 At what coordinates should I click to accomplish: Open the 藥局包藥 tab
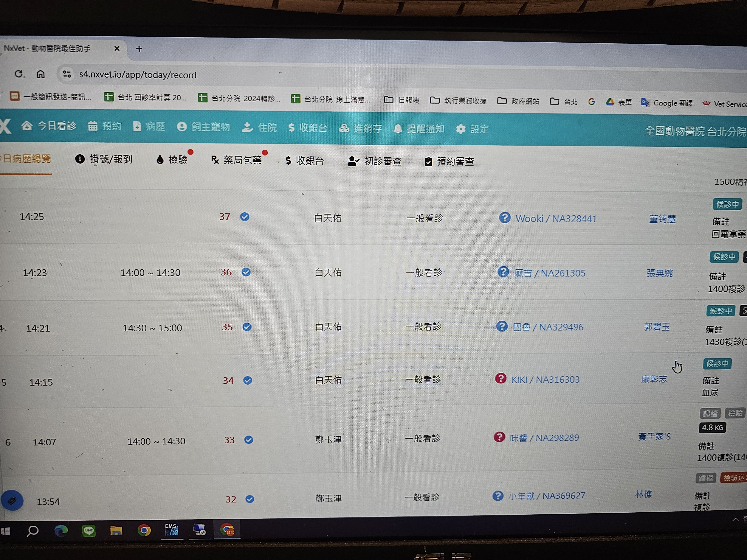(x=236, y=160)
